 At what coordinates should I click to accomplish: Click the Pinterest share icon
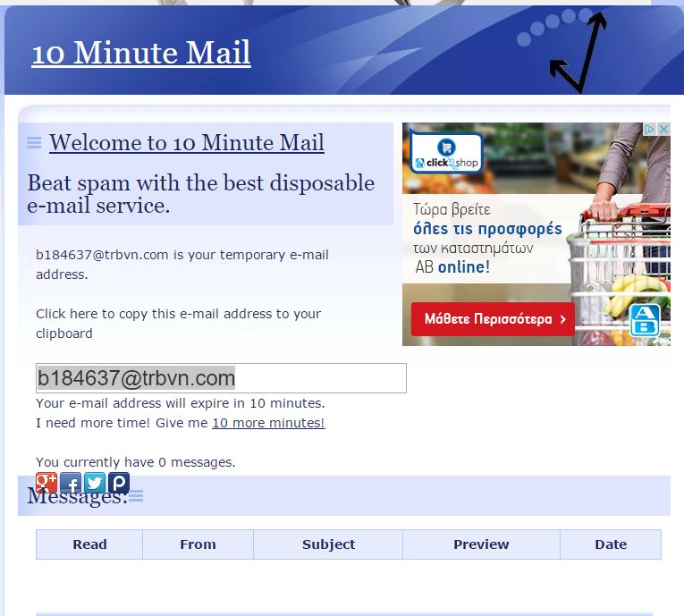point(119,483)
